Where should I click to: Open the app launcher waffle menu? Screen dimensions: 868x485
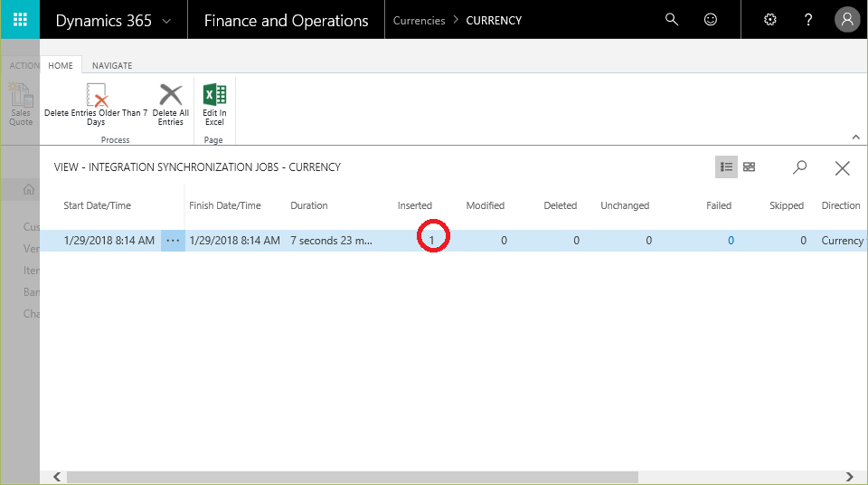(20, 20)
